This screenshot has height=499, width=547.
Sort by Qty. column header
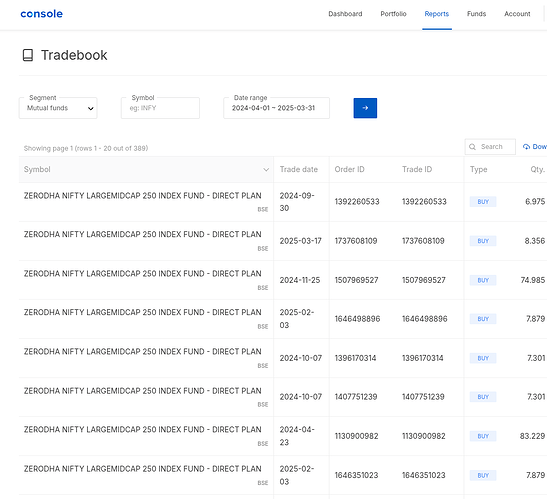point(538,170)
